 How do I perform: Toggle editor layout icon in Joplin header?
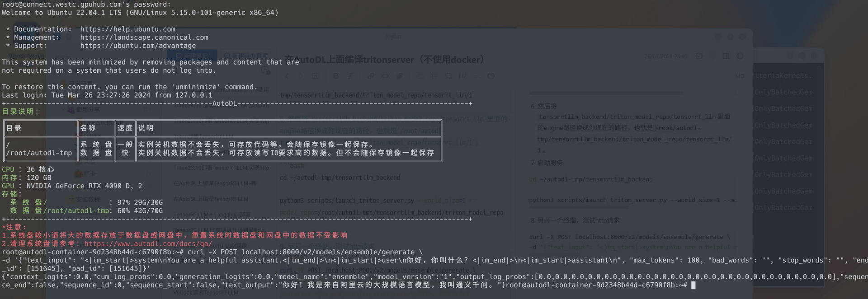[726, 56]
